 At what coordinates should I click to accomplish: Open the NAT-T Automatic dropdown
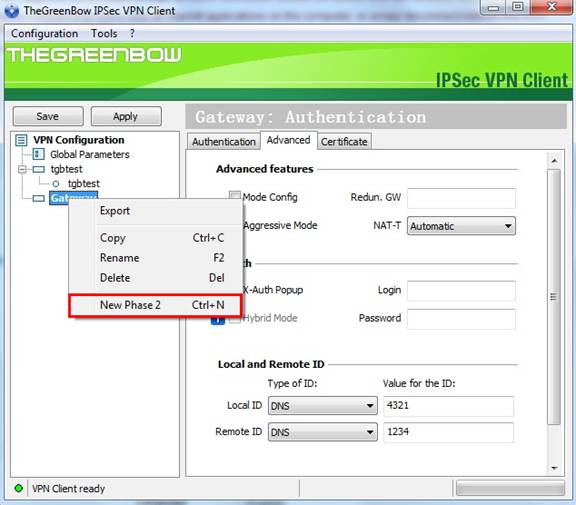(461, 226)
